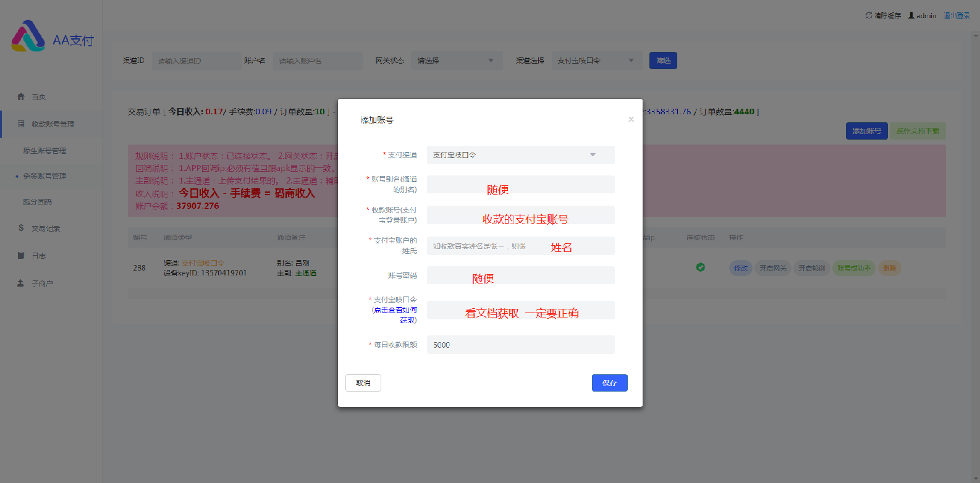The height and width of the screenshot is (483, 980).
Task: Click the 账号密码 input field
Action: [520, 275]
